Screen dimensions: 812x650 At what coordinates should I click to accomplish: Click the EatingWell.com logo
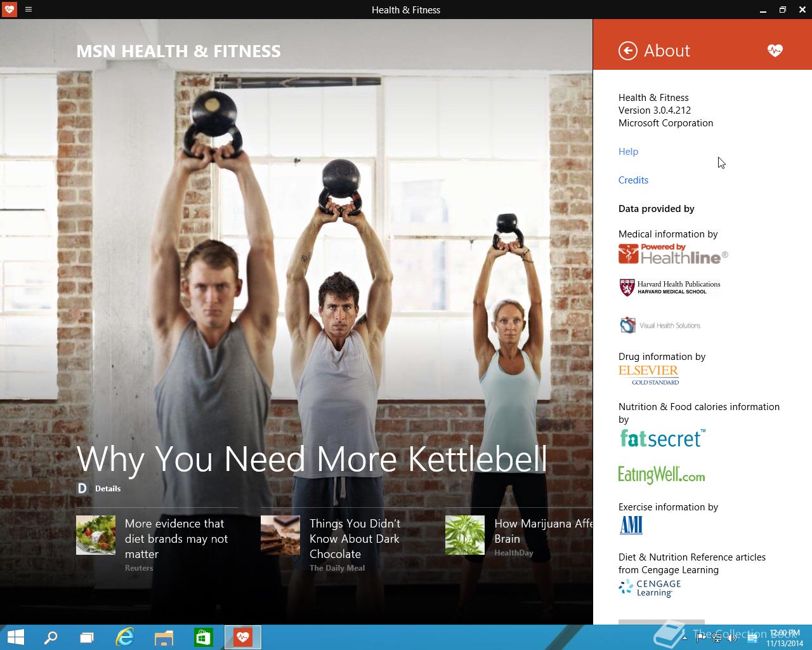click(x=662, y=475)
